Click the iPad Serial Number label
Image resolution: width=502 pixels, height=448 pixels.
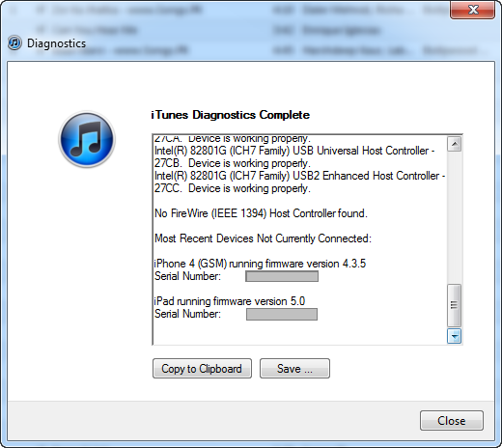click(187, 314)
